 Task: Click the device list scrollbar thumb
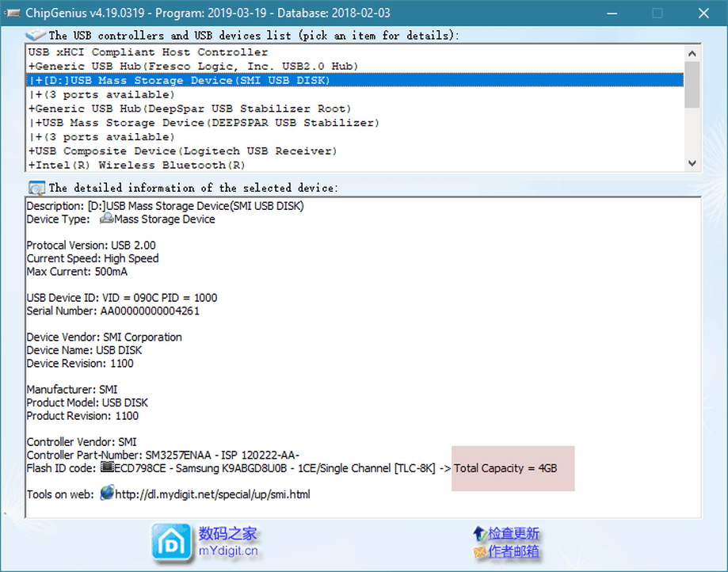(692, 85)
